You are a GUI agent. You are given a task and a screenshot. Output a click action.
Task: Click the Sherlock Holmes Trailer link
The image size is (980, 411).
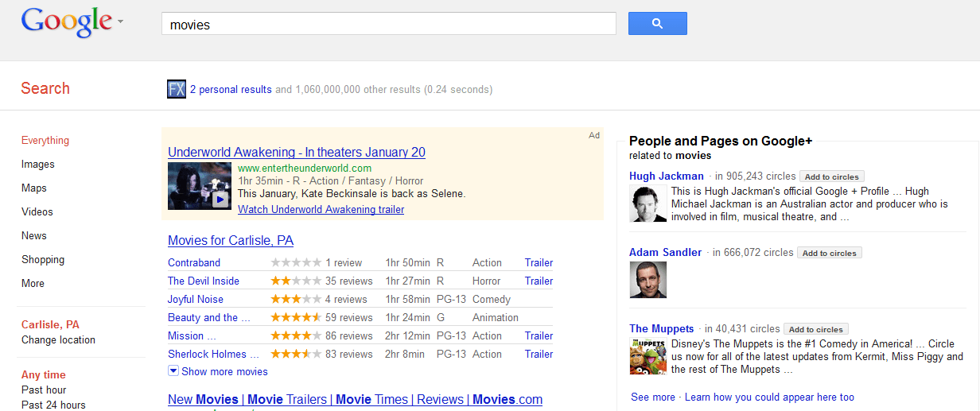[539, 355]
